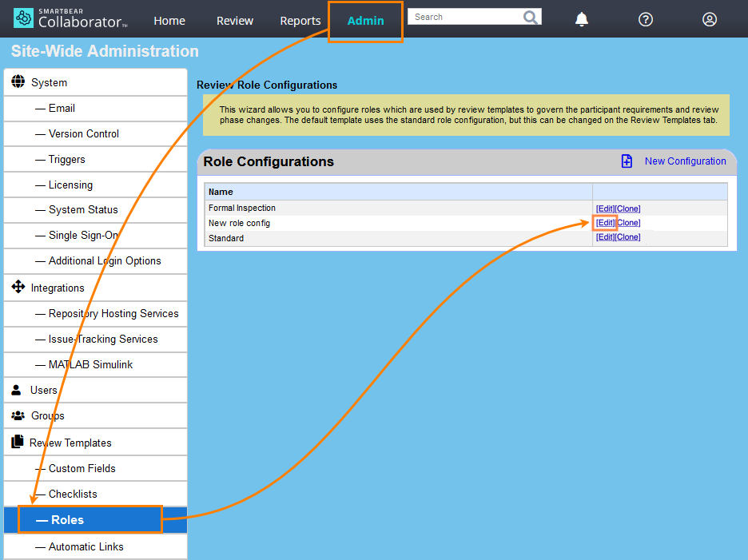748x560 pixels.
Task: Click the search magnifier icon
Action: click(531, 16)
